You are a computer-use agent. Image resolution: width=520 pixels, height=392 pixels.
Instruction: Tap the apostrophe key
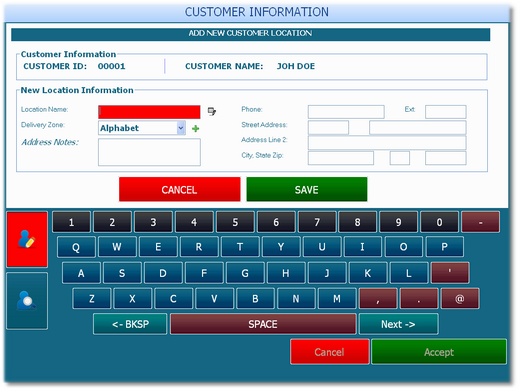coord(450,273)
